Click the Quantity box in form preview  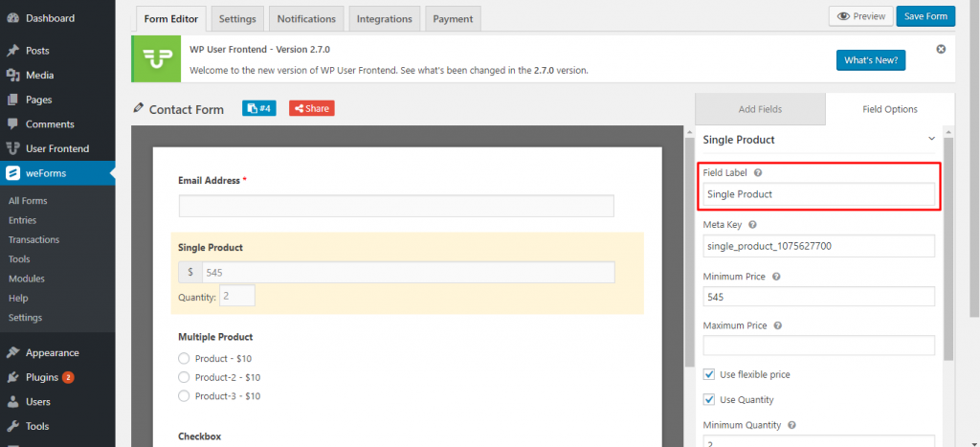(x=237, y=296)
